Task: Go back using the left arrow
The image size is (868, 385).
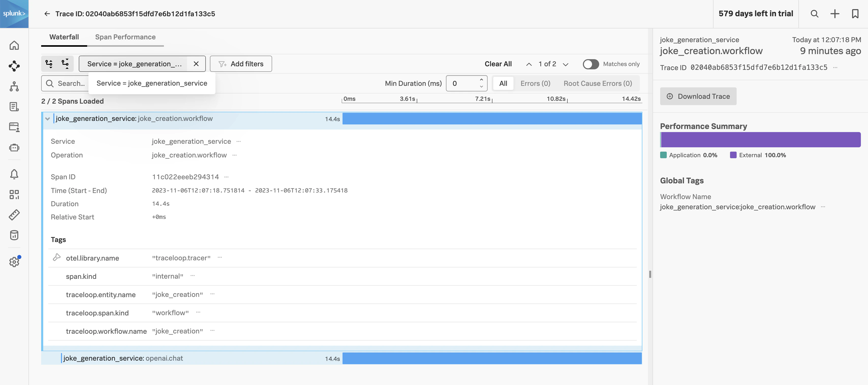Action: coord(47,14)
